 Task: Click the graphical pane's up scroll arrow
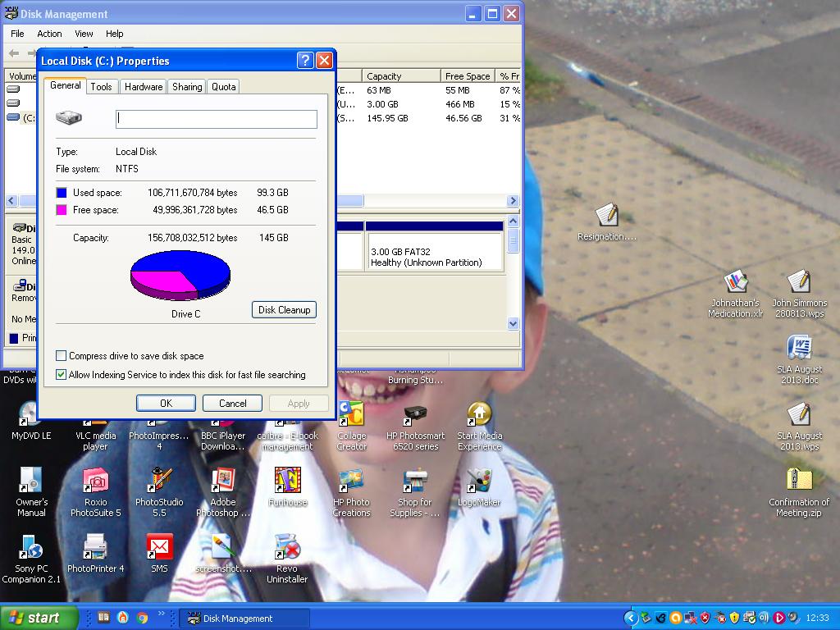point(513,221)
